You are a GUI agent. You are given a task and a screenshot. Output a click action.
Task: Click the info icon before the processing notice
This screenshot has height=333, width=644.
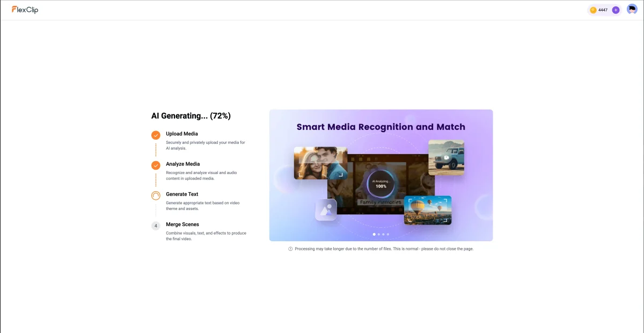tap(290, 249)
